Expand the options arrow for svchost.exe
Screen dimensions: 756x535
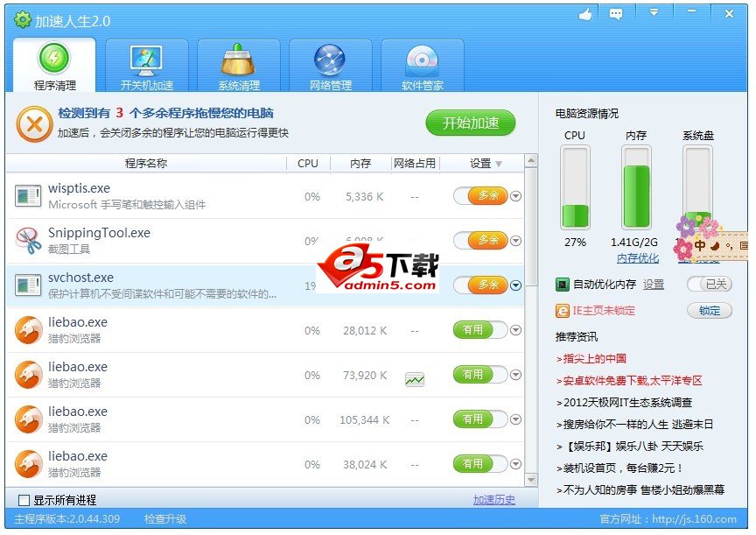(516, 285)
